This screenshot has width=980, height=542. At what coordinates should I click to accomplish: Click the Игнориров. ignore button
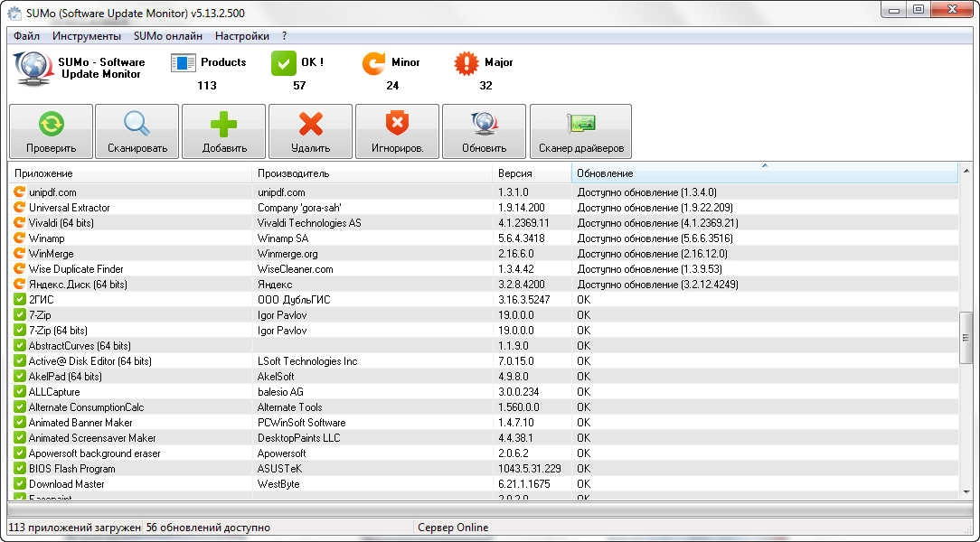(x=397, y=132)
